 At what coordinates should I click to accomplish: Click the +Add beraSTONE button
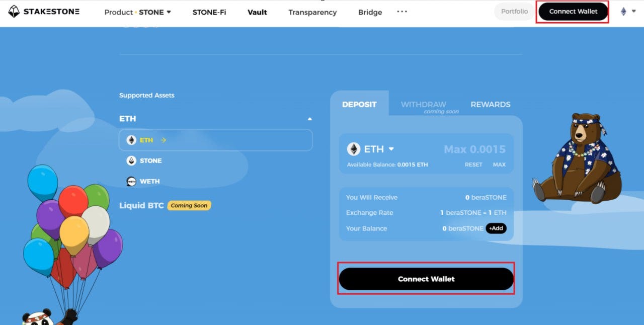pos(496,228)
